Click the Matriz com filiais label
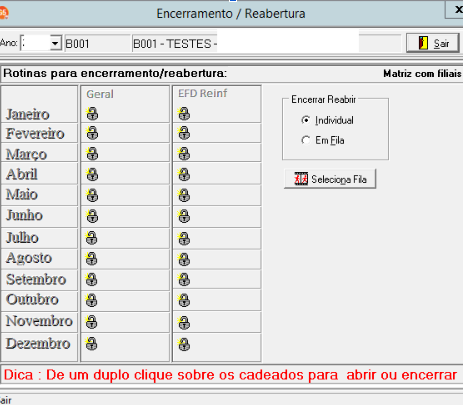463x405 pixels. tap(423, 73)
